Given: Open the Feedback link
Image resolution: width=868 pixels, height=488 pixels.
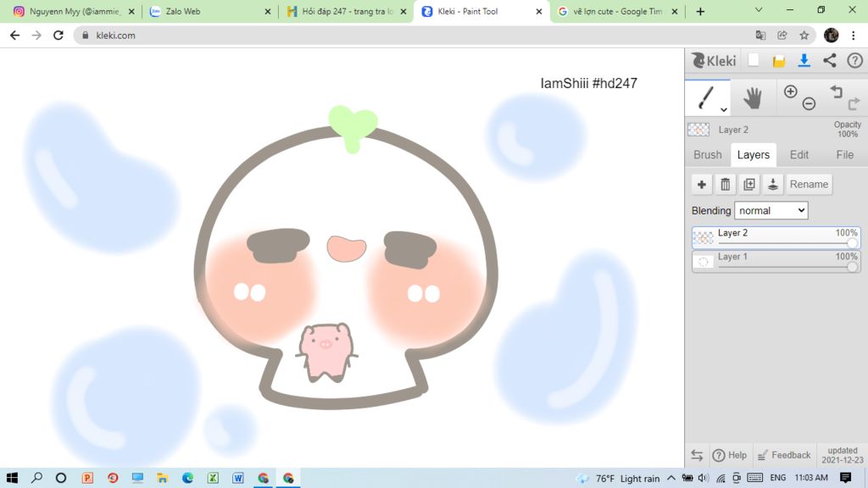Looking at the screenshot, I should (784, 455).
